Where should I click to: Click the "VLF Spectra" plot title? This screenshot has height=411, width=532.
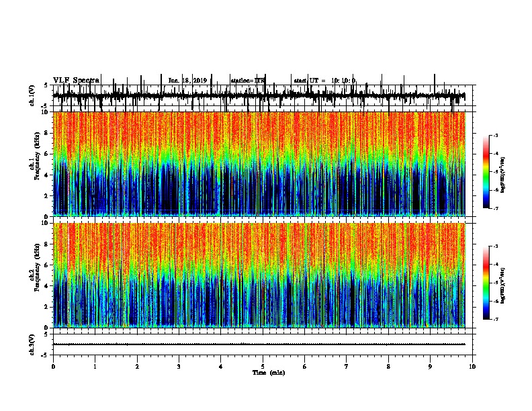(76, 81)
